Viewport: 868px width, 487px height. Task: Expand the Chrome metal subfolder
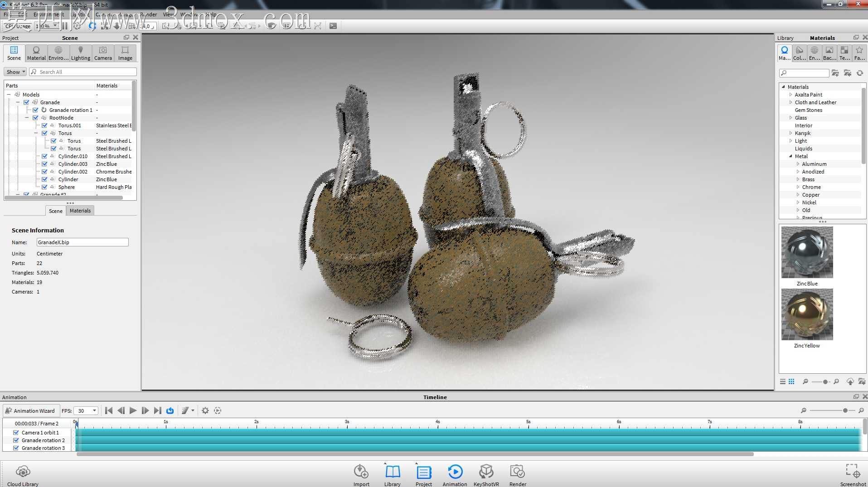tap(798, 187)
